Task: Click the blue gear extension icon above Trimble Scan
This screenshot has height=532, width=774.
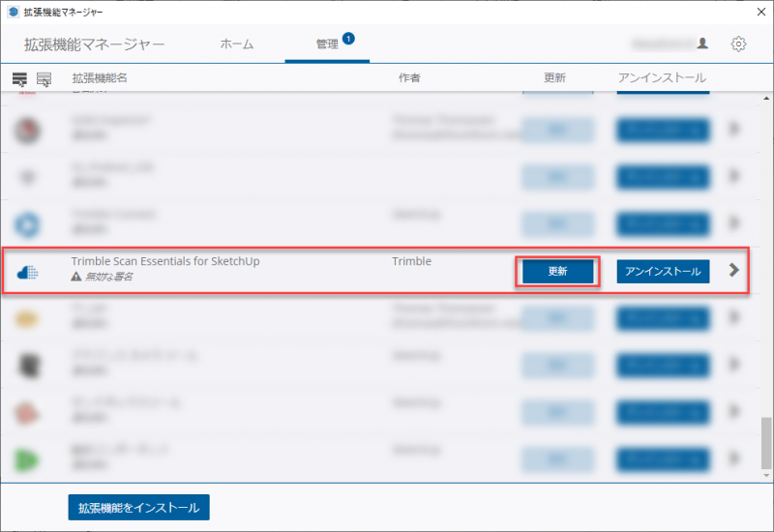Action: point(28,224)
